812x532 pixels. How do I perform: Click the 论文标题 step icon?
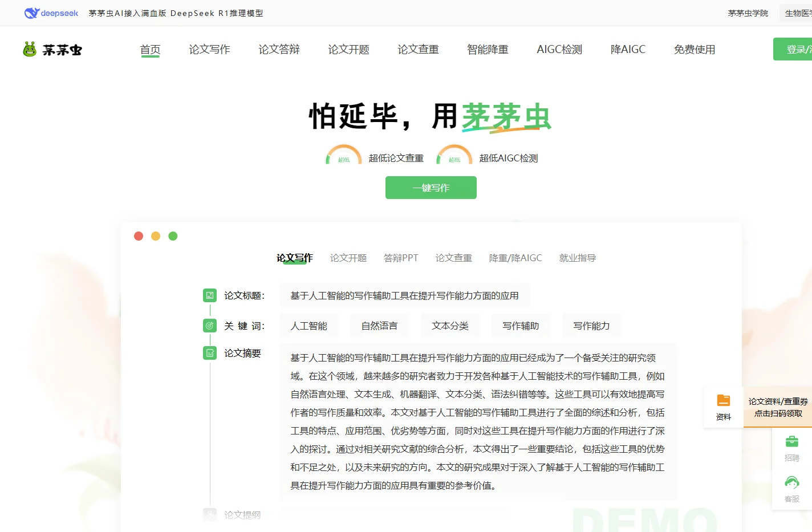[210, 295]
